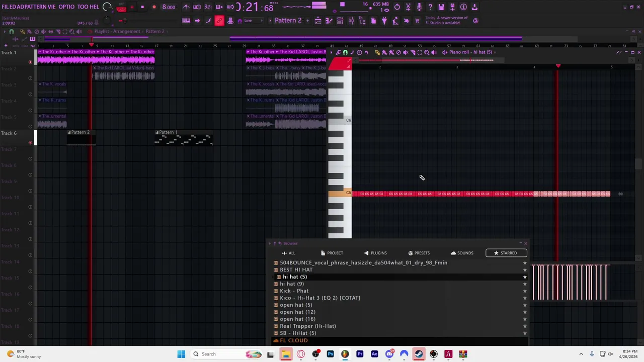Open the shopping cart content library icon
The height and width of the screenshot is (362, 644).
[417, 21]
